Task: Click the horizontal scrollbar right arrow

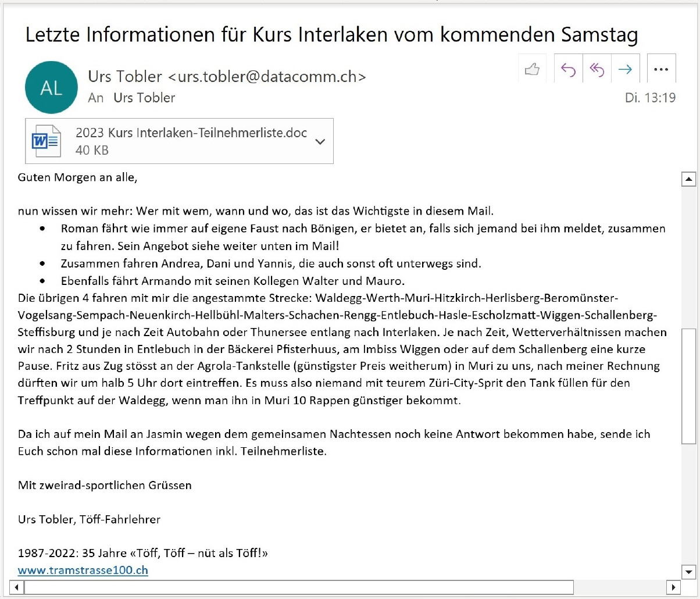Action: [x=673, y=587]
